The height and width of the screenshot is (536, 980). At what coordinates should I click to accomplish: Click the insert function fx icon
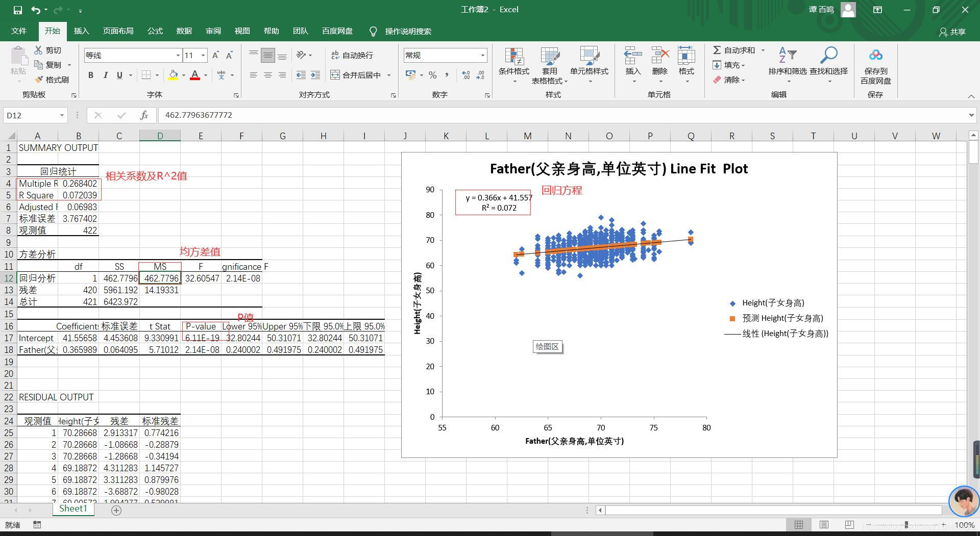[144, 115]
